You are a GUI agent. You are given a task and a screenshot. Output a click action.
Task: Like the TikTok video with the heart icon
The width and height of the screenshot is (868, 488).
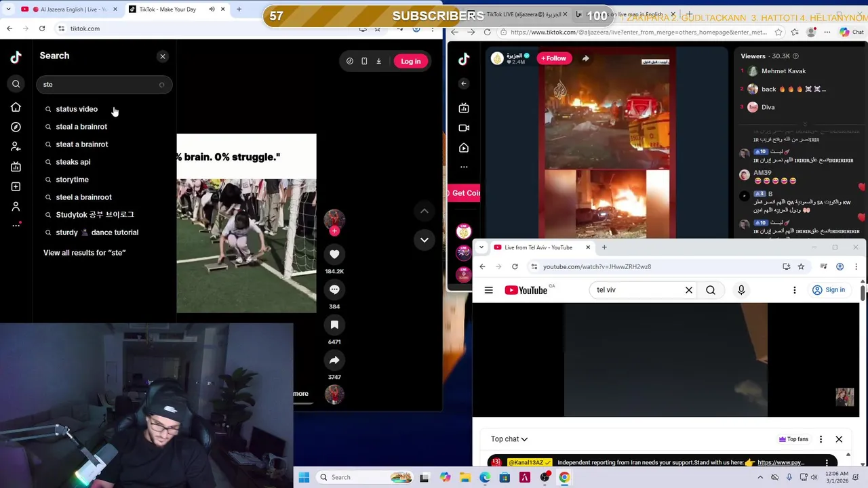coord(334,254)
